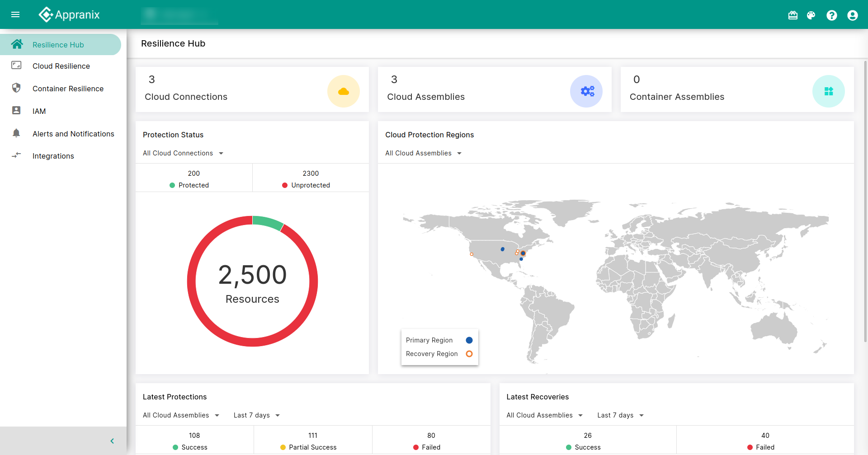Click the gears icon on Cloud Assemblies
The image size is (868, 455).
[586, 91]
